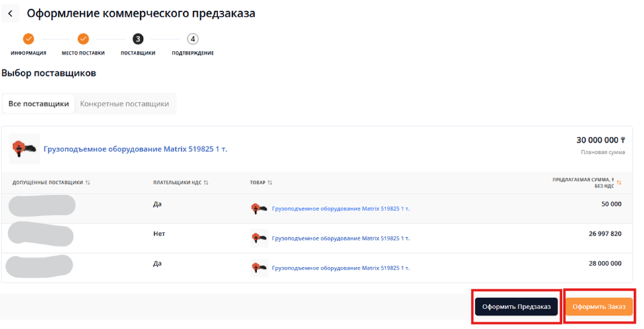Screen dimensions: 644x329
Task: Click the completed Информация step checkmark
Action: click(x=28, y=39)
